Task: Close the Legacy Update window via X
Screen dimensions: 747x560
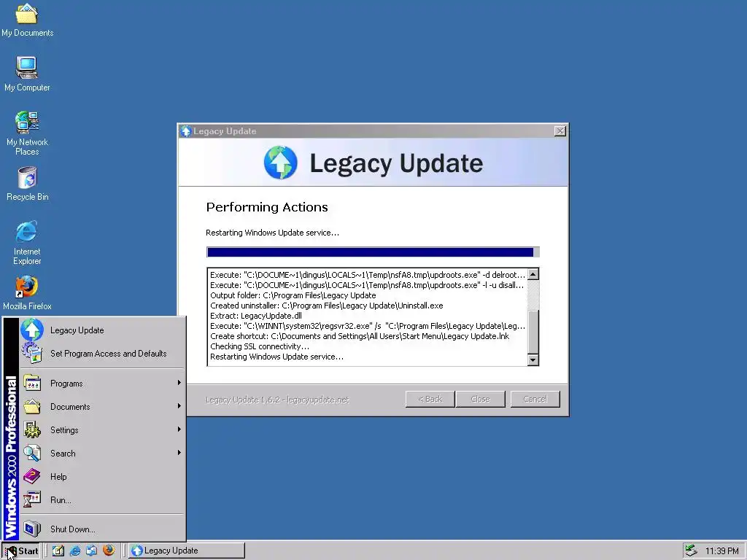Action: tap(560, 131)
